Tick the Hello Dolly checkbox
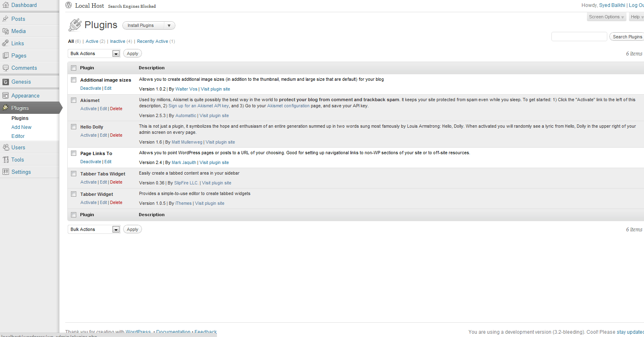The image size is (644, 337). (74, 127)
